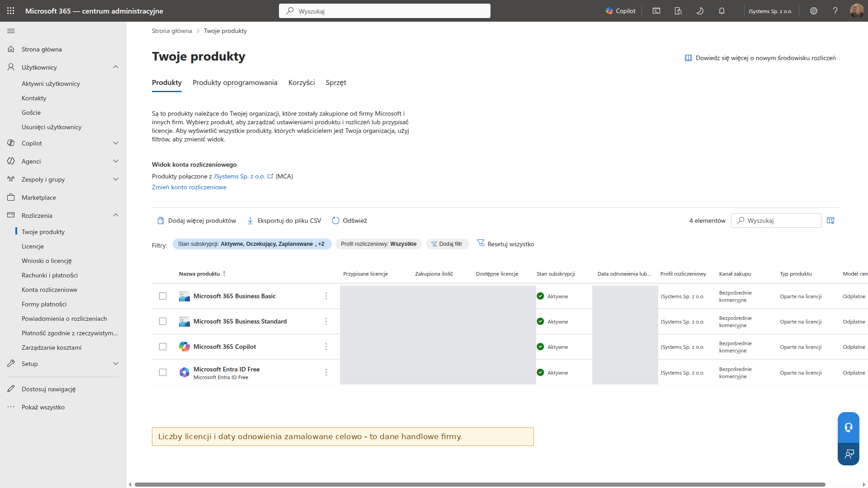This screenshot has width=868, height=488.
Task: Open Copilot from the top bar
Action: coord(621,11)
